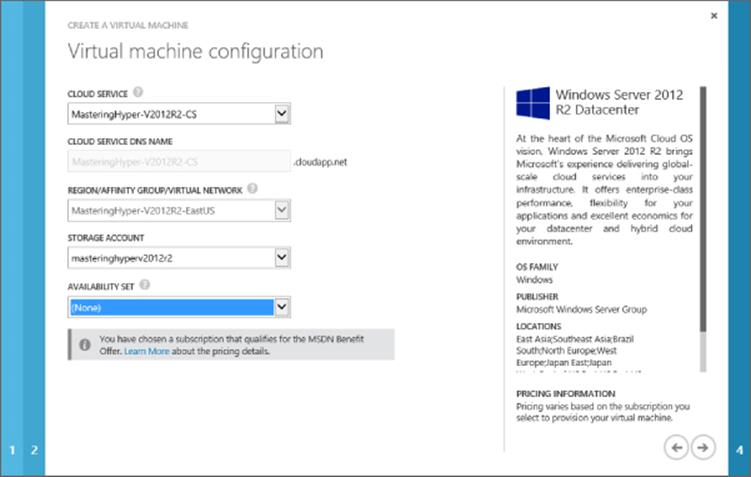Jump to wizard step 2

click(x=34, y=450)
